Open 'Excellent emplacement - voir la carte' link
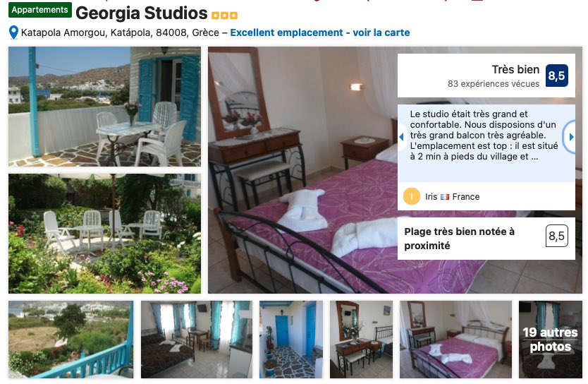 [x=320, y=32]
